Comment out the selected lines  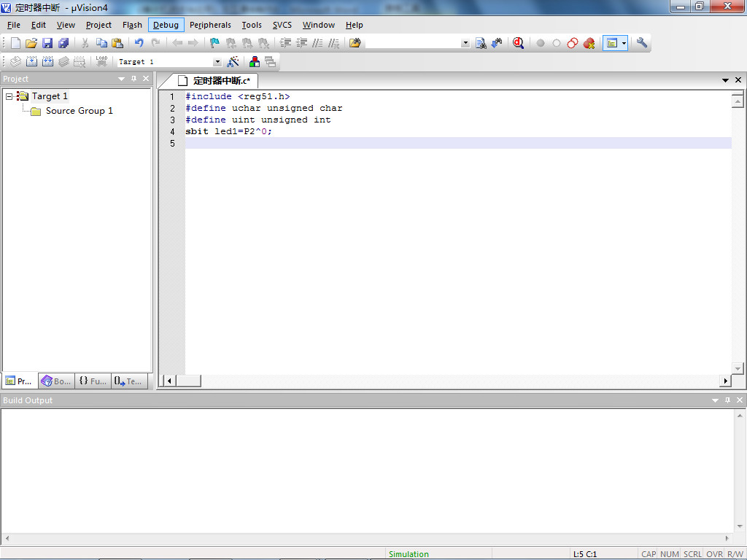pos(318,43)
